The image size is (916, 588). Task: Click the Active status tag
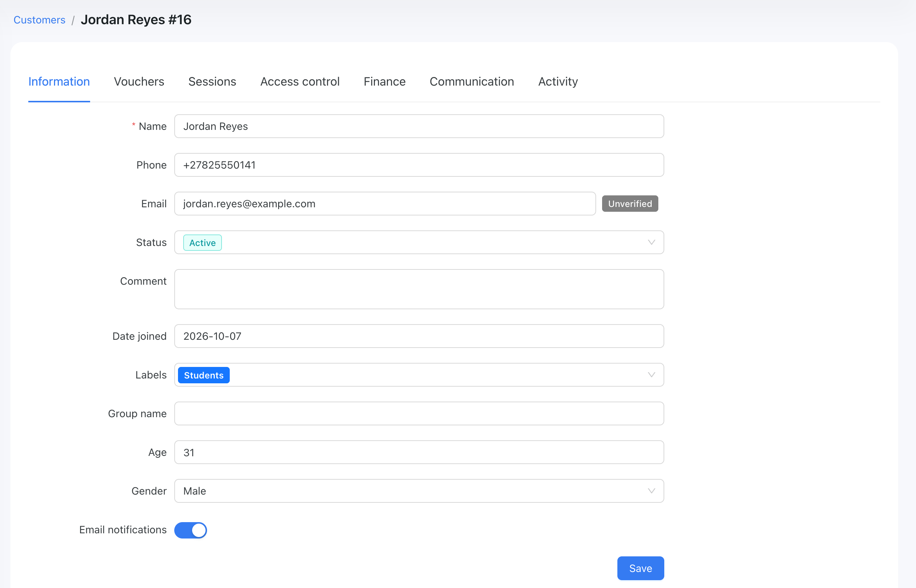pyautogui.click(x=203, y=243)
